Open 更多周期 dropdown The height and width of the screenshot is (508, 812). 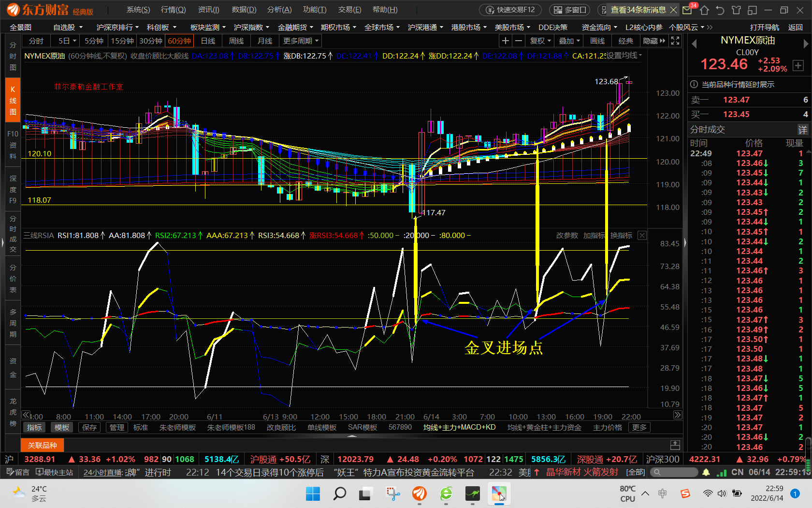pos(301,41)
